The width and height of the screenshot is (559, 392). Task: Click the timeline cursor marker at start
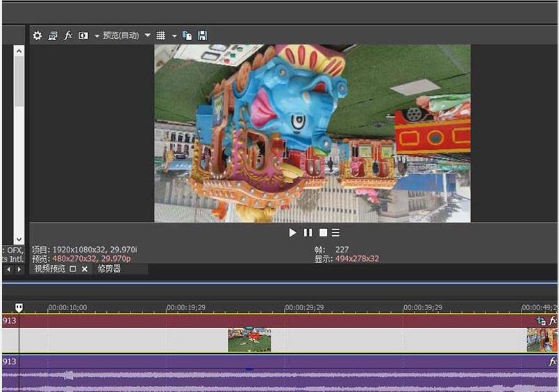coord(19,307)
